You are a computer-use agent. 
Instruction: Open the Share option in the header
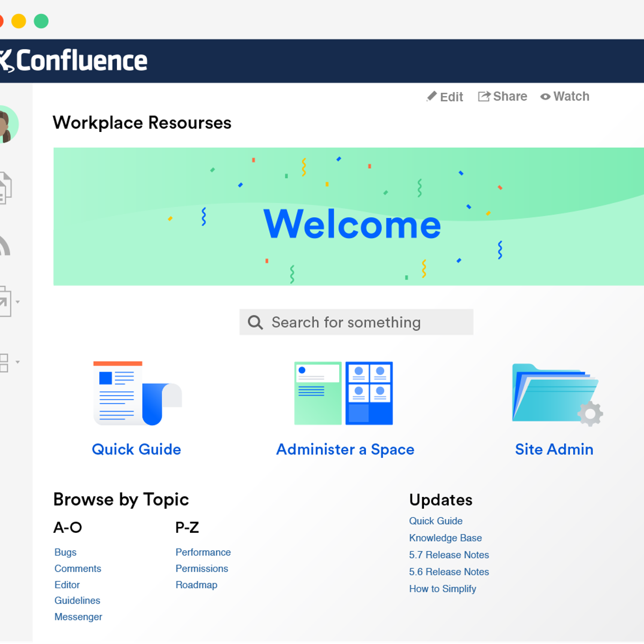502,97
